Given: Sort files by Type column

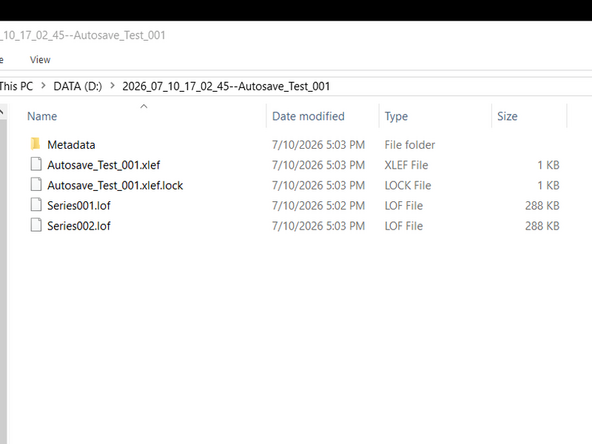Looking at the screenshot, I should [x=396, y=116].
